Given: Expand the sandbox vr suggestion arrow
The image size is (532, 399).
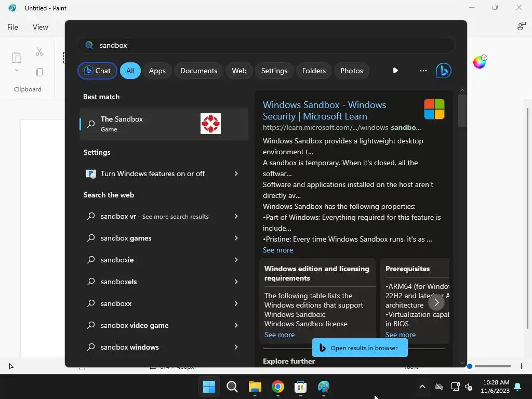Looking at the screenshot, I should point(236,216).
